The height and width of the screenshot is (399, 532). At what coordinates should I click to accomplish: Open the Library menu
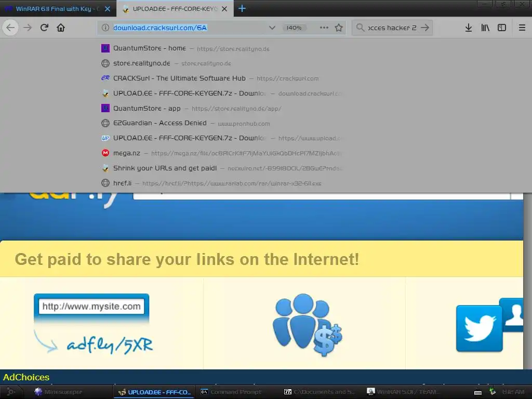click(x=485, y=28)
